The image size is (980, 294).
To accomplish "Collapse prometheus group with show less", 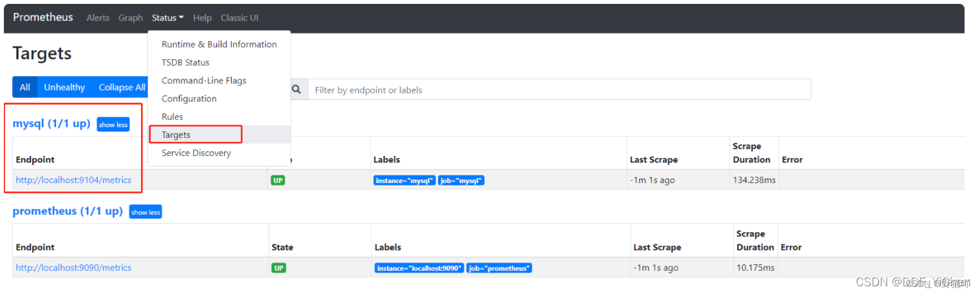I will (x=146, y=211).
